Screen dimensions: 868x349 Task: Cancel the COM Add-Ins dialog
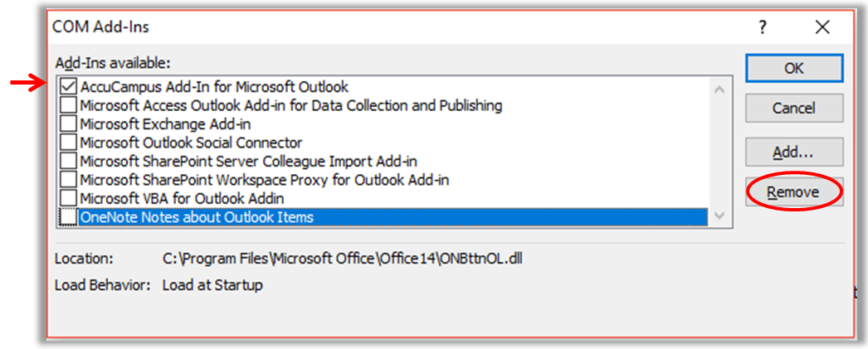click(x=794, y=108)
